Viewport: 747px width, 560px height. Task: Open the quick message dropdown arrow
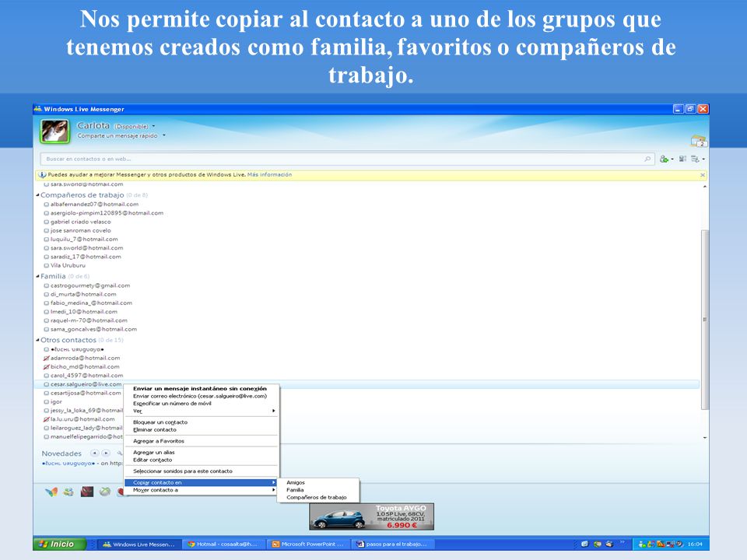[x=164, y=135]
